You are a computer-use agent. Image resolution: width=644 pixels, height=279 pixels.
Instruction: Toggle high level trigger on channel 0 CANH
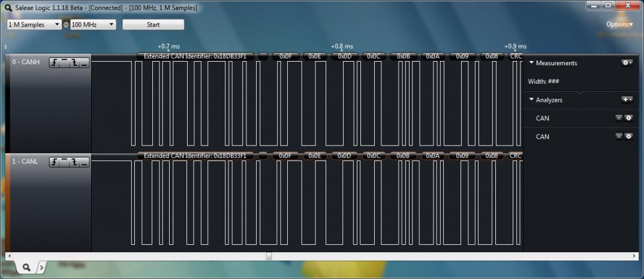pos(64,63)
